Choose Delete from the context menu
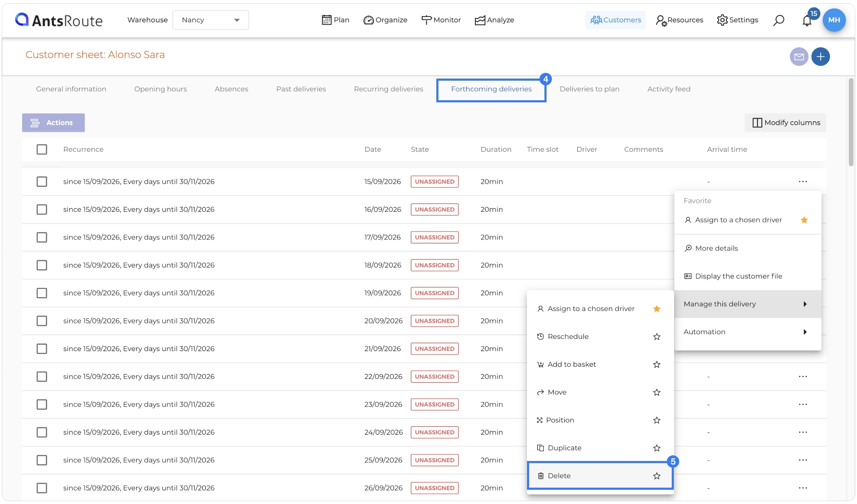 click(x=600, y=476)
